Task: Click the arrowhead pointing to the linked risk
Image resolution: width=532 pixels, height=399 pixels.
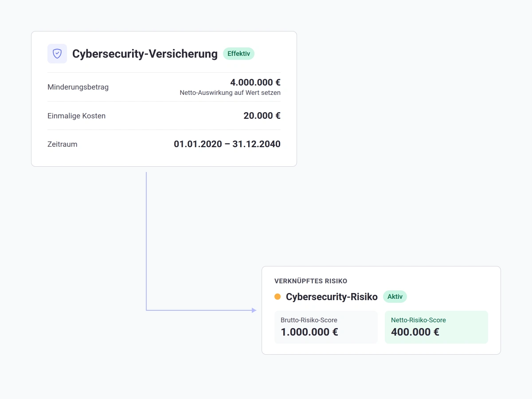Action: 254,310
